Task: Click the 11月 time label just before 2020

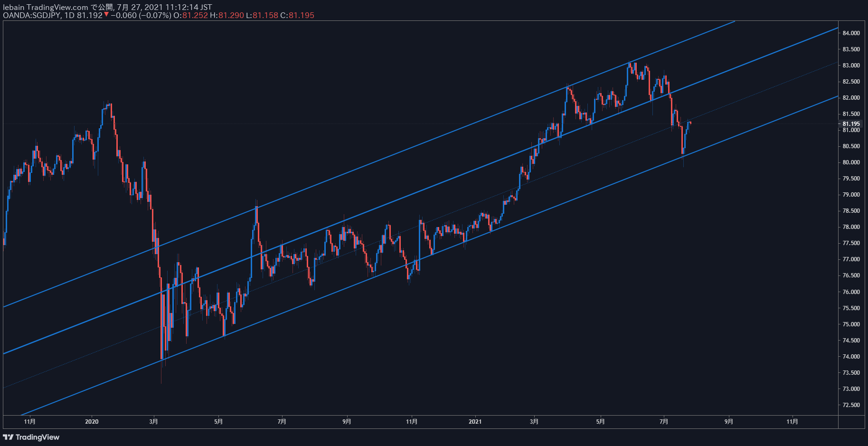Action: (29, 422)
